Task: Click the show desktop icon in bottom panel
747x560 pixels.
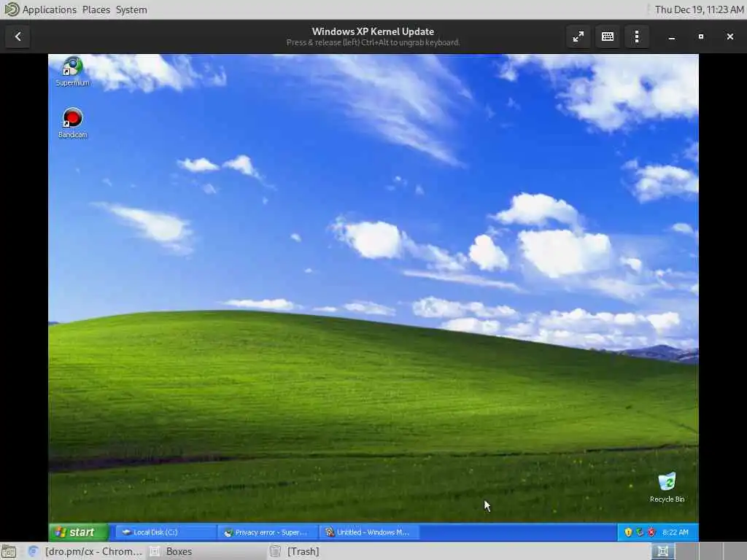Action: click(9, 551)
